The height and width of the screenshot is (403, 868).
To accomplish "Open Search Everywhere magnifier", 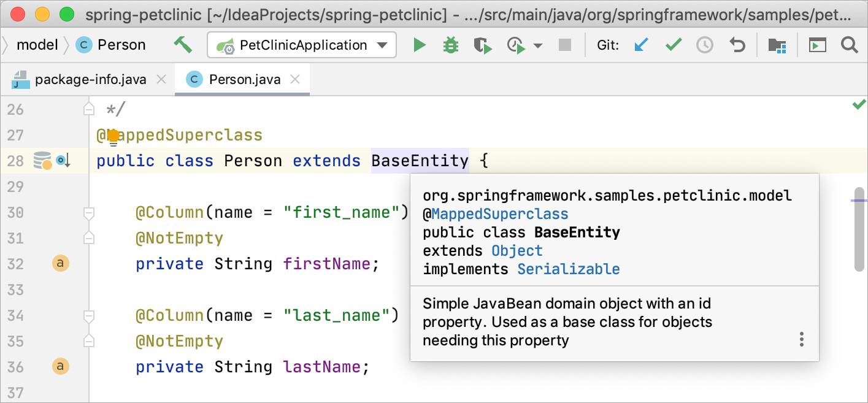I will coord(849,45).
